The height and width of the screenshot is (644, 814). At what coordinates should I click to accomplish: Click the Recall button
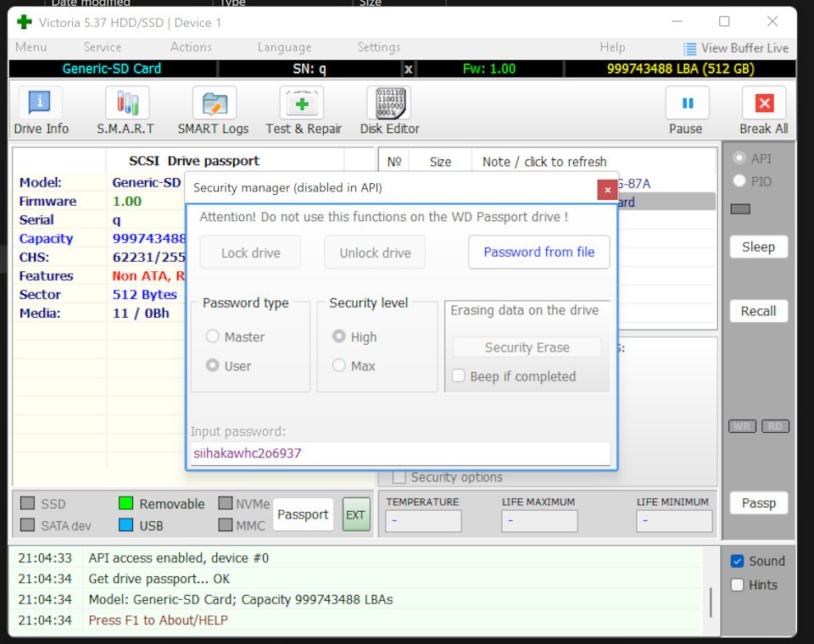point(758,311)
